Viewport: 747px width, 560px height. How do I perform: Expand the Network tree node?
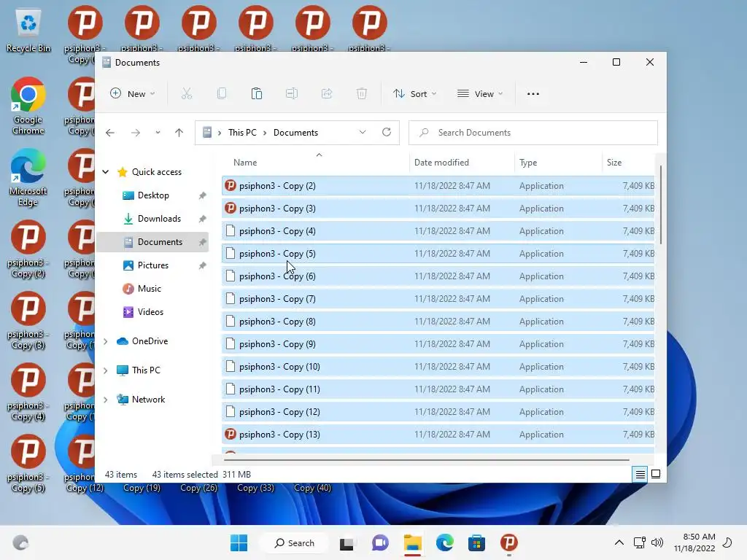[x=106, y=400]
